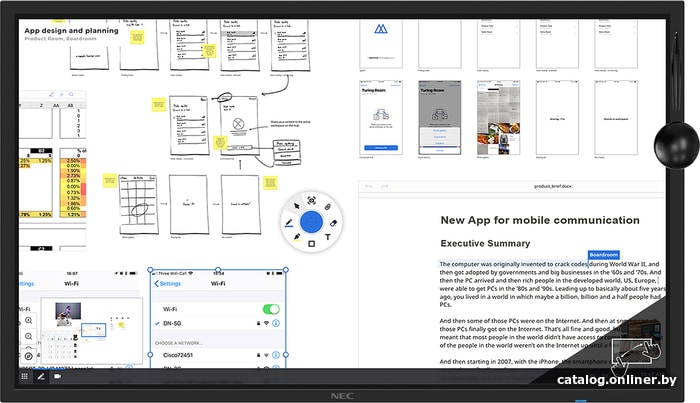
Task: Select the paperclip attach tool in radial menu
Action: 327,207
